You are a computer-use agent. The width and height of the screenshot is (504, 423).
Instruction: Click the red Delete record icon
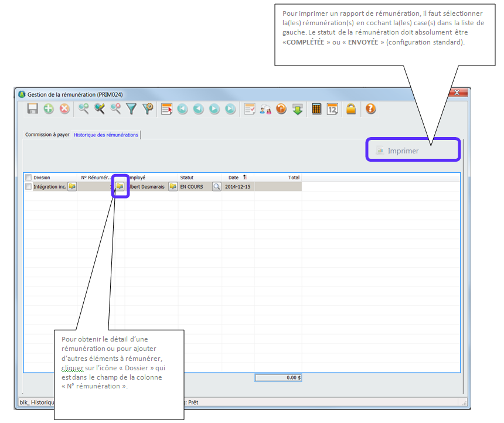[x=64, y=108]
